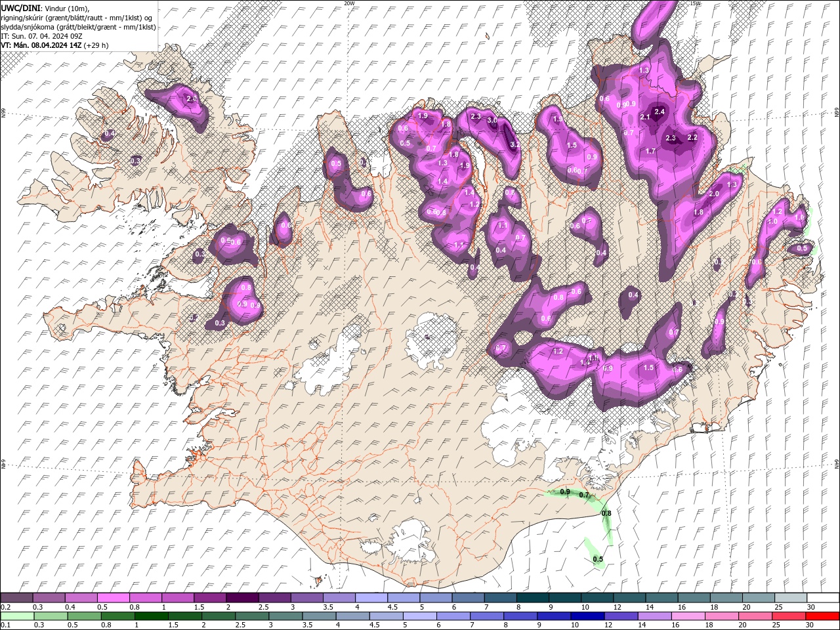Click the '1.7' snowfall value in the northeast

tap(650, 152)
